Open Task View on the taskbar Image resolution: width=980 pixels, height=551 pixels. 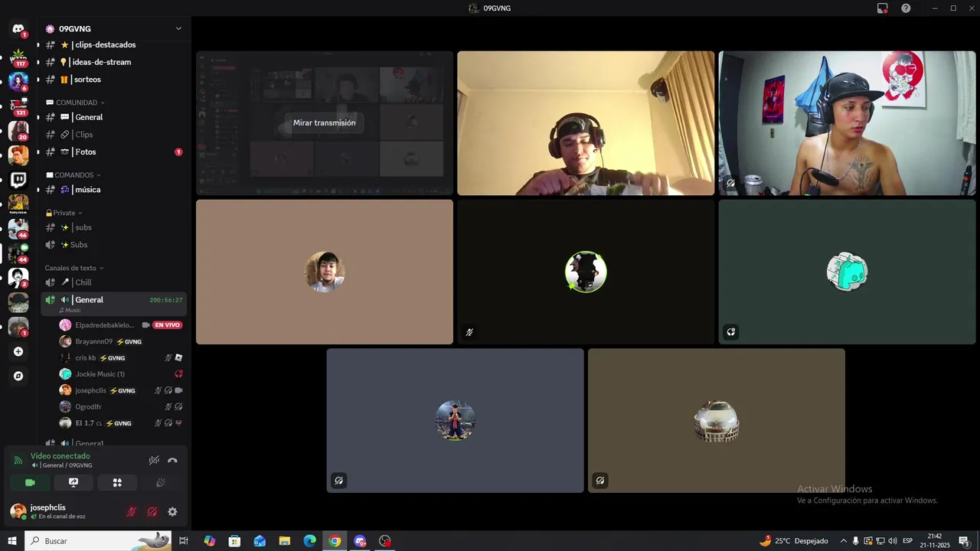[x=184, y=541]
